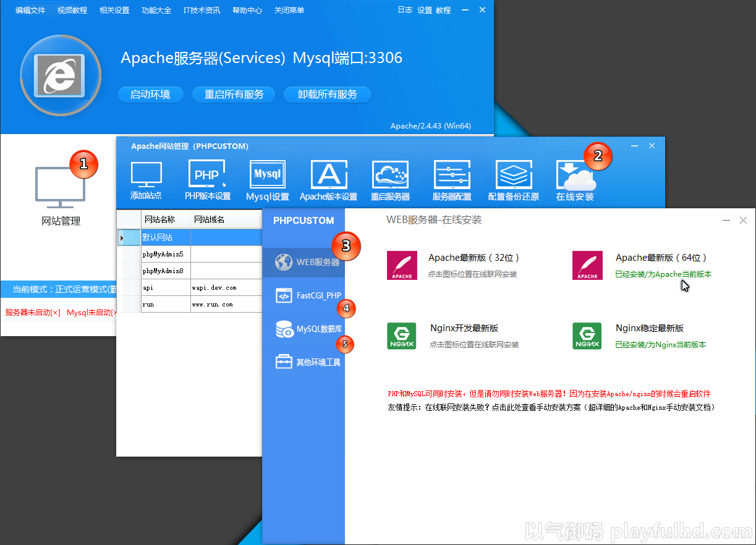Select the api site row
Viewport: 756px width, 545px height.
(x=190, y=287)
